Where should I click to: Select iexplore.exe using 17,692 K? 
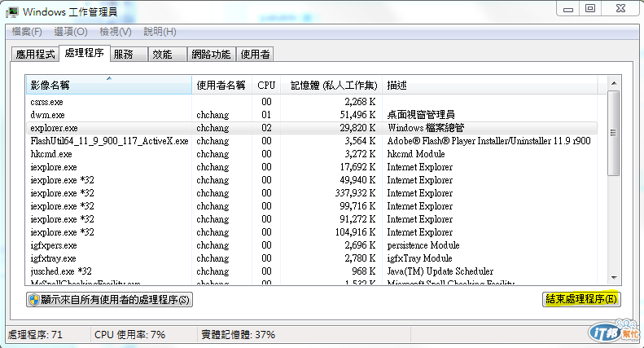tap(312, 167)
